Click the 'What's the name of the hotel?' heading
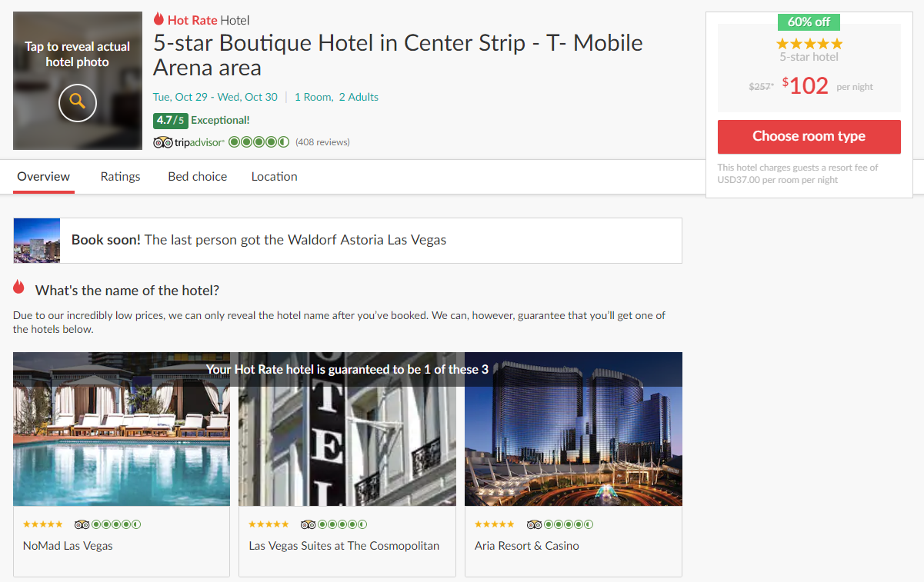The width and height of the screenshot is (924, 582). point(127,291)
